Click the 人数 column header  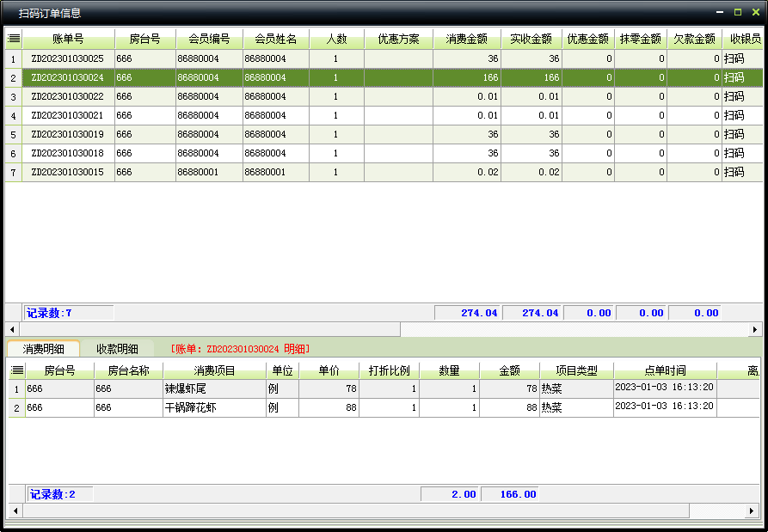(336, 39)
